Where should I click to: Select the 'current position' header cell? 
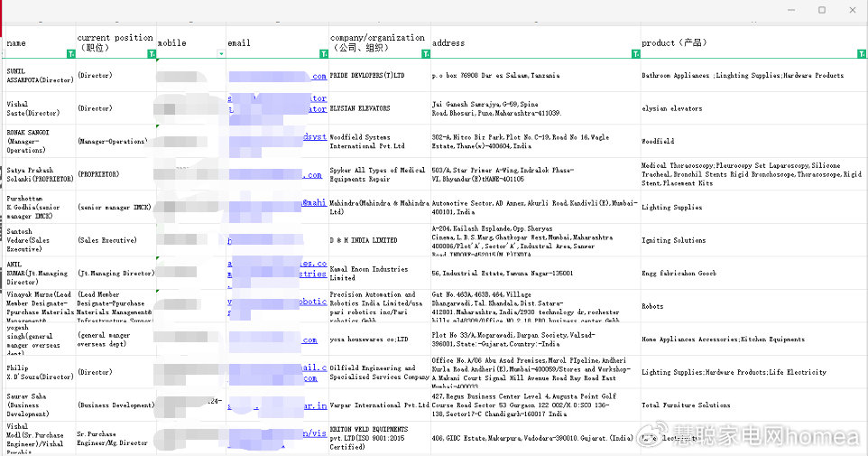[116, 42]
